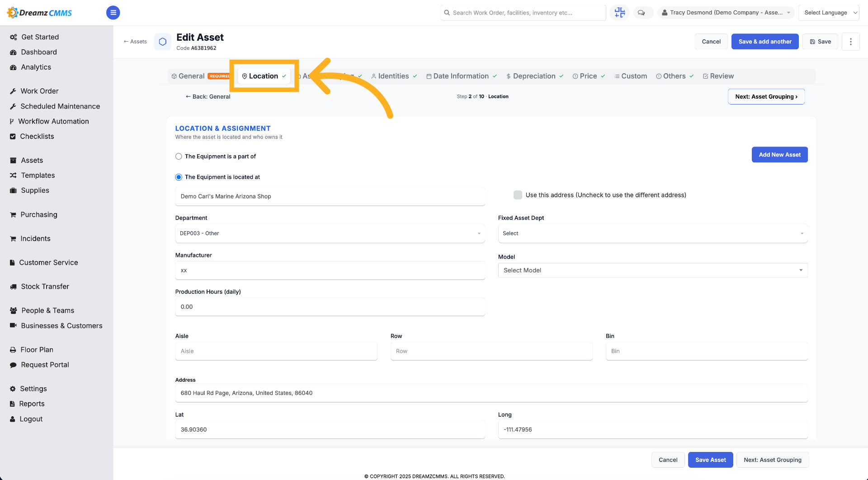This screenshot has height=480, width=868.
Task: Click the top Save button
Action: tap(820, 42)
